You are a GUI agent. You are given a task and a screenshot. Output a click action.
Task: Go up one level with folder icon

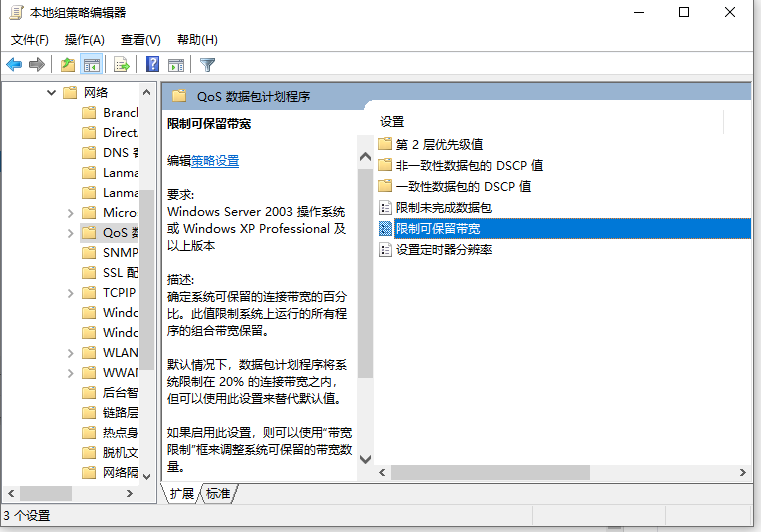[67, 65]
